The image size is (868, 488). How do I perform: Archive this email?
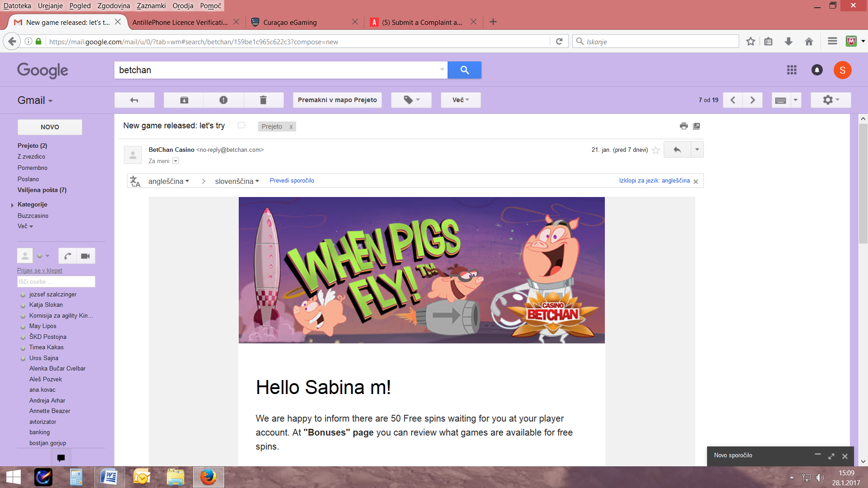tap(184, 100)
